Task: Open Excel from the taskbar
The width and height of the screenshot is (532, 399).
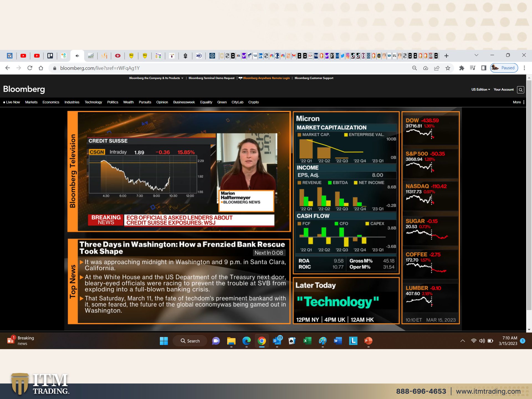Action: pos(307,341)
